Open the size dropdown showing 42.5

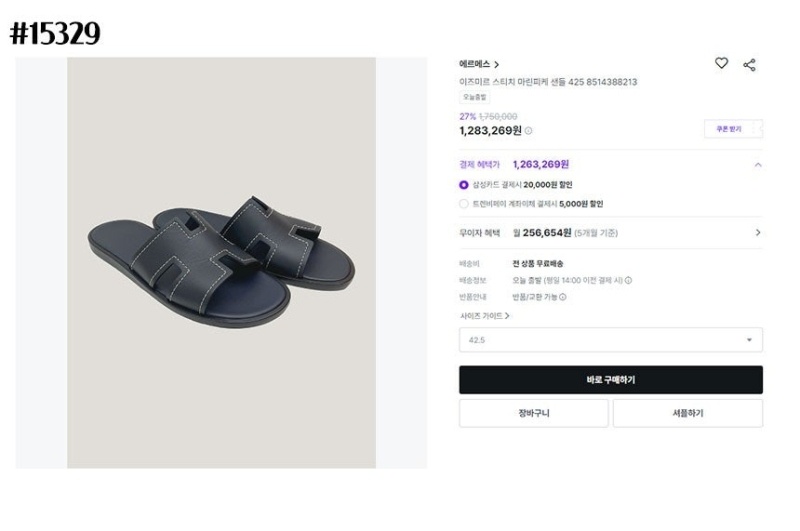(610, 340)
